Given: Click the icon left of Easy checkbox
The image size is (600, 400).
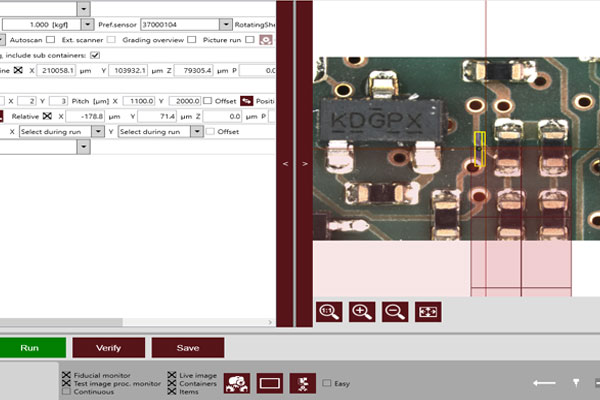Looking at the screenshot, I should [x=302, y=381].
